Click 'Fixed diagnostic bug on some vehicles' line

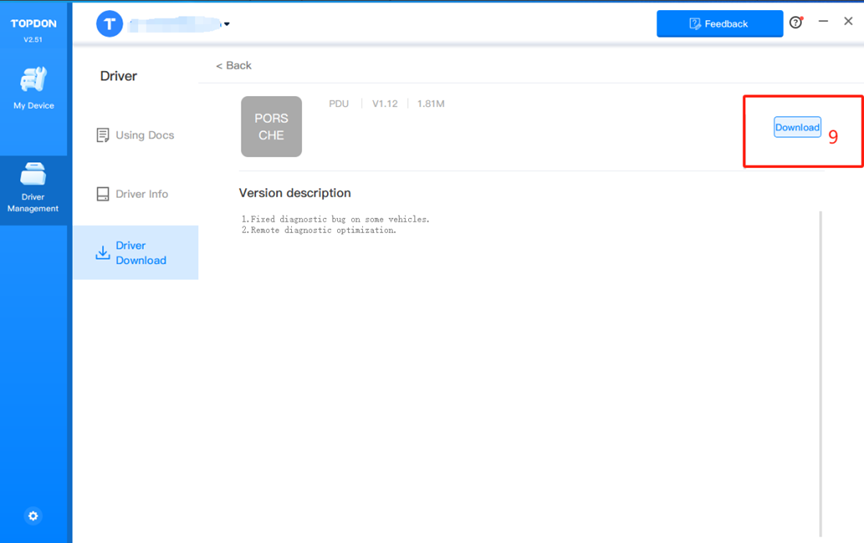pos(335,219)
